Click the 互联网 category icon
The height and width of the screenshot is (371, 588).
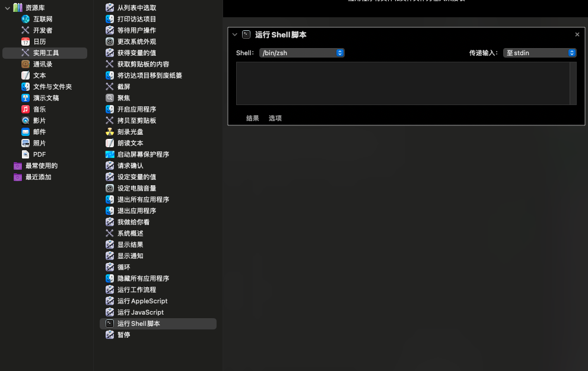pyautogui.click(x=26, y=19)
